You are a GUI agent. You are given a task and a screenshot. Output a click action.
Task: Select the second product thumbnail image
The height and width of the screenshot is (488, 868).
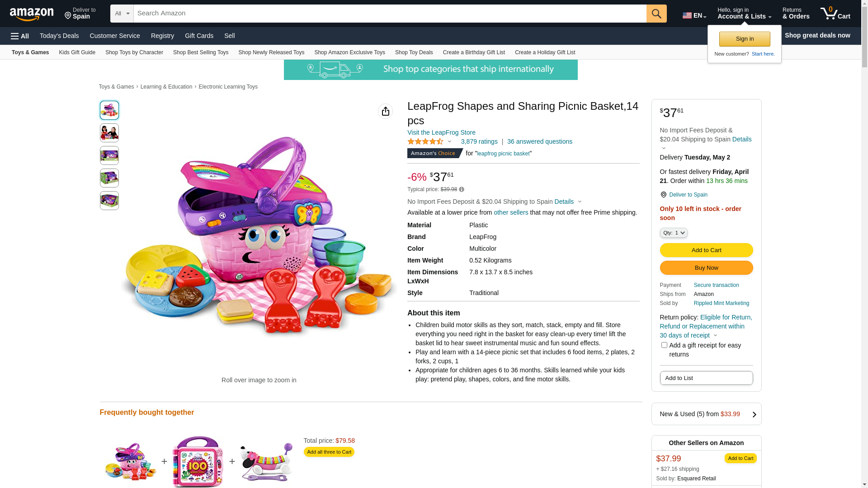(x=109, y=133)
